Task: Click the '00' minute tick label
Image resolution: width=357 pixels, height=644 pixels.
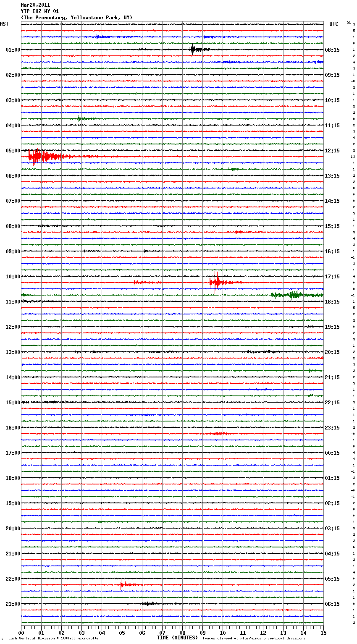Action: tap(21, 633)
